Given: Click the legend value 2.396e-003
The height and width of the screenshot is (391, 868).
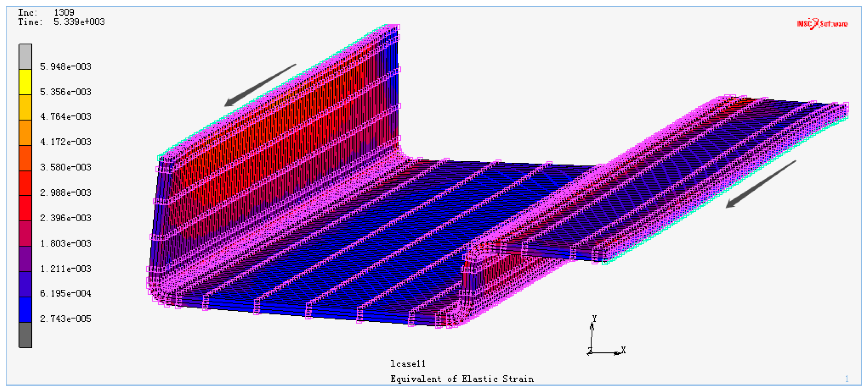Looking at the screenshot, I should coord(66,218).
